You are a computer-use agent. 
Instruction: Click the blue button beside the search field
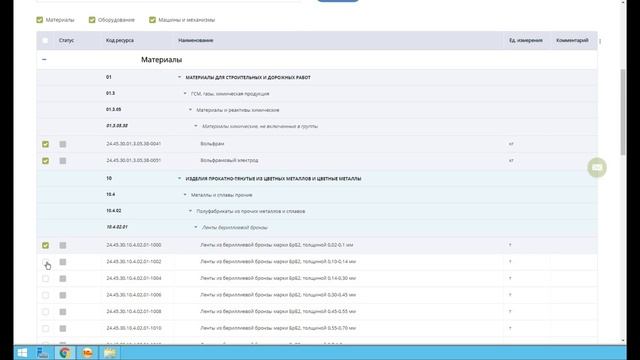[x=338, y=1]
